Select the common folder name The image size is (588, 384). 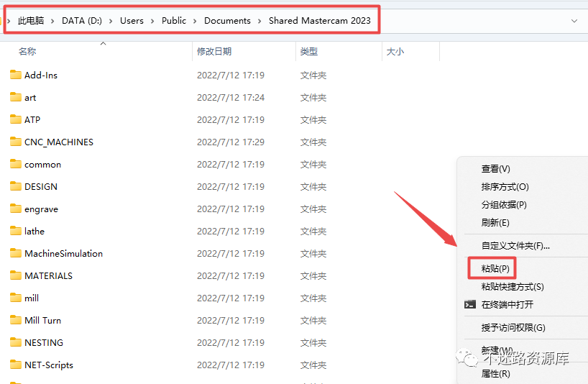pyautogui.click(x=42, y=165)
